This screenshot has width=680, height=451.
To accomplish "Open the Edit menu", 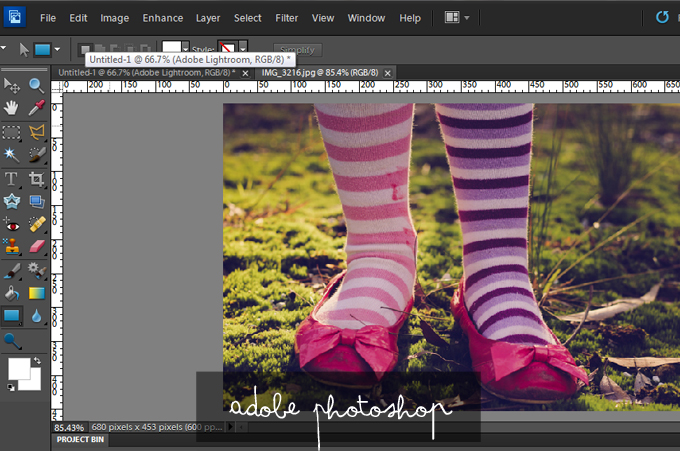I will pyautogui.click(x=78, y=18).
